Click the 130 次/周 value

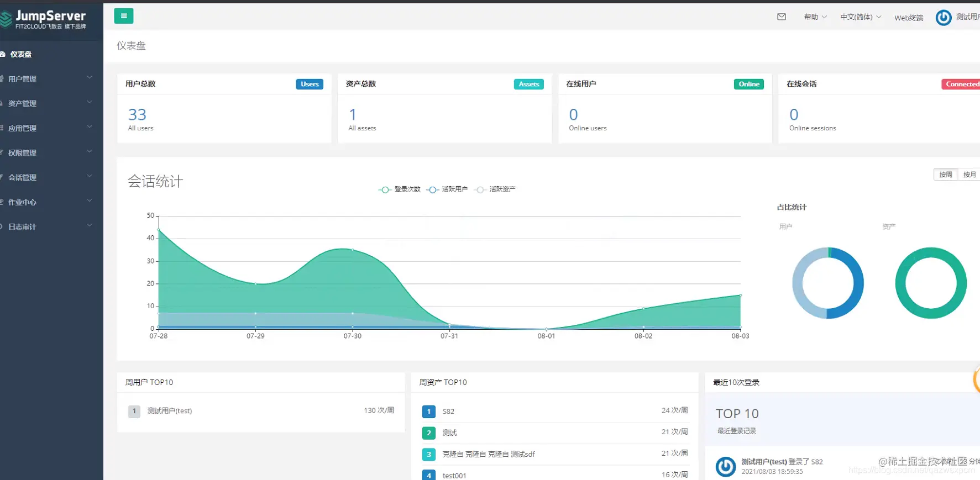pos(379,410)
